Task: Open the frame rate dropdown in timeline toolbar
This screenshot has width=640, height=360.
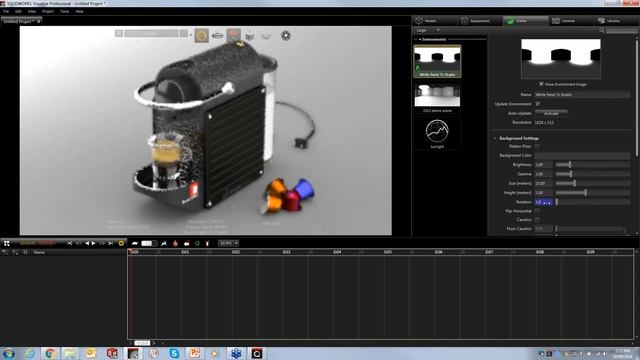Action: 229,243
